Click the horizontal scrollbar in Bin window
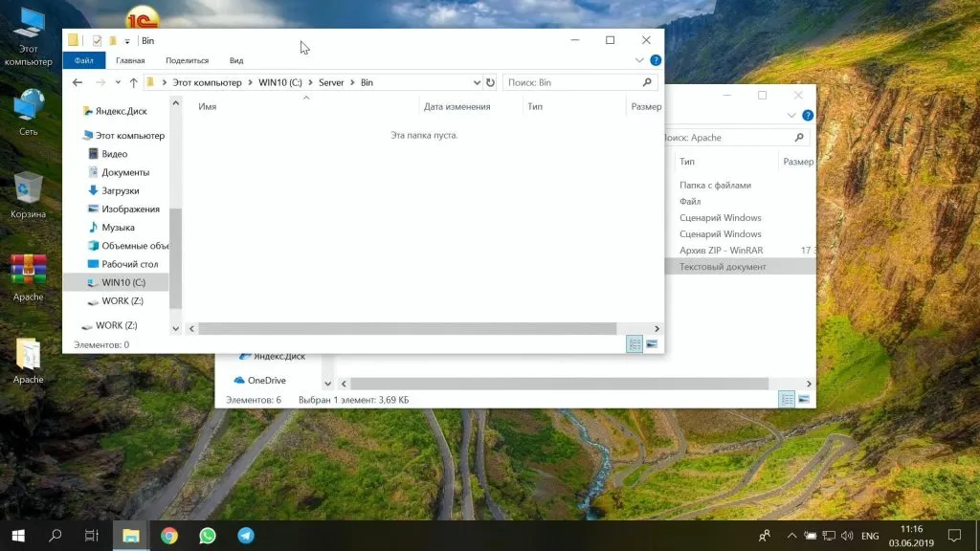The height and width of the screenshot is (551, 980). (x=407, y=328)
